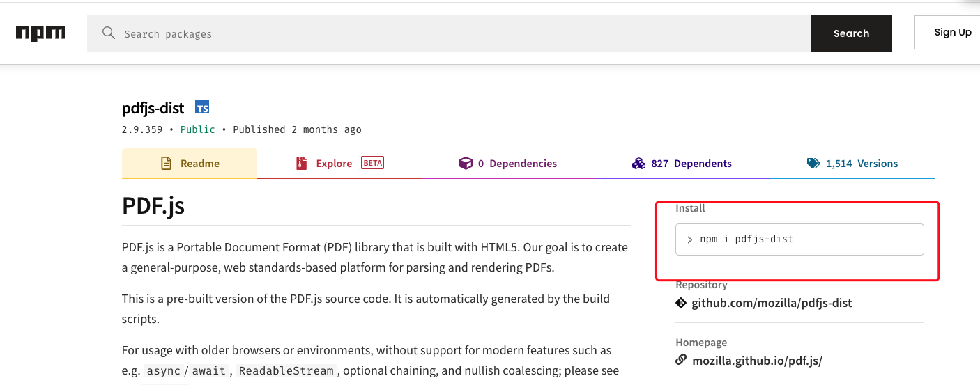Image resolution: width=980 pixels, height=385 pixels.
Task: Click the 2.9.359 version text
Action: pyautogui.click(x=142, y=129)
